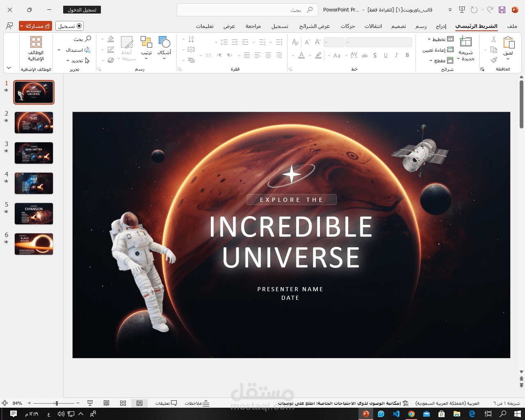Collapse the ribbon with the chevron
The width and height of the screenshot is (525, 420).
coord(9,68)
